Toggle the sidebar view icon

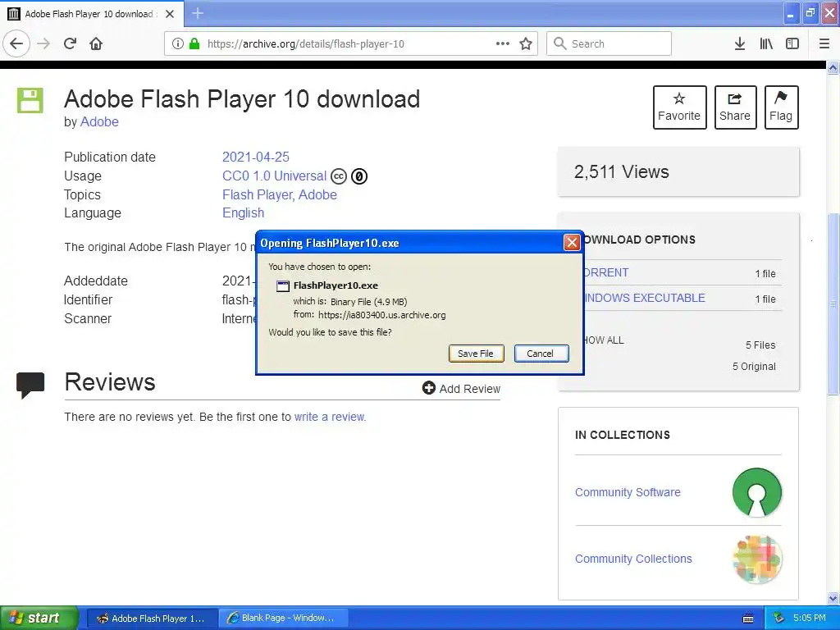point(792,43)
